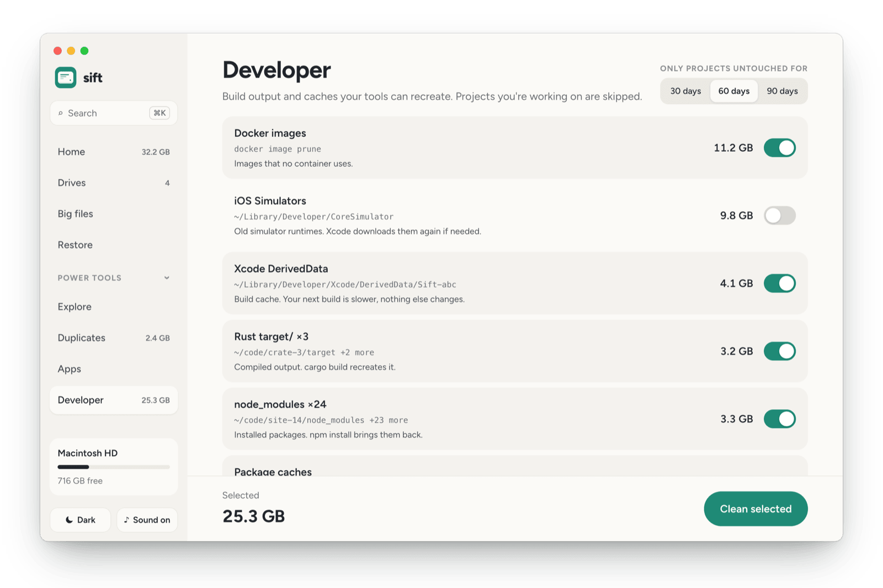Click the 3.3 GB size value
Viewport: 883px width, 588px height.
736,419
